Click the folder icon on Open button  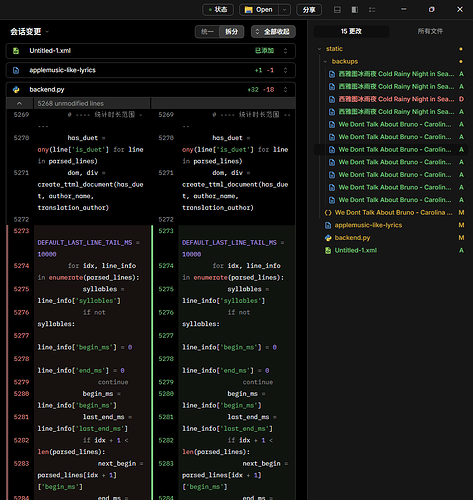(x=248, y=10)
